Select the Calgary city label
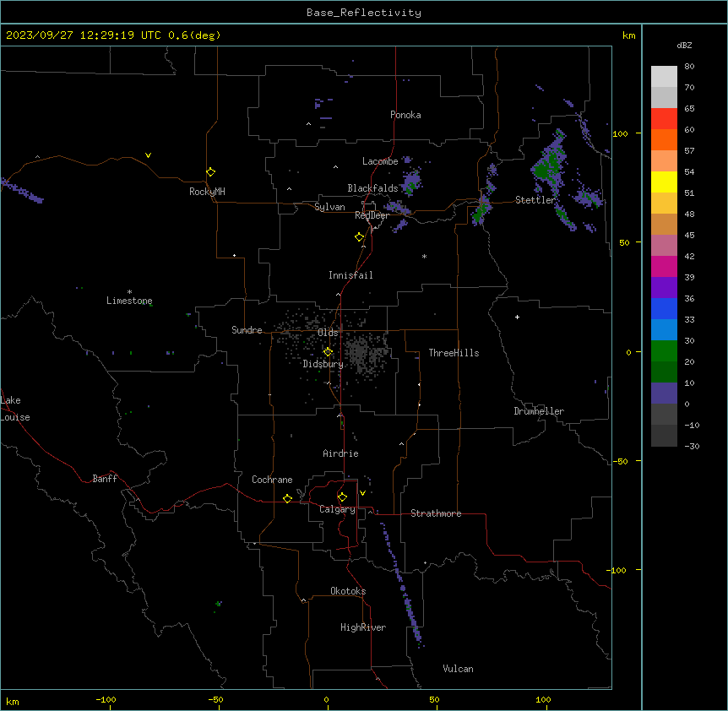 click(338, 509)
